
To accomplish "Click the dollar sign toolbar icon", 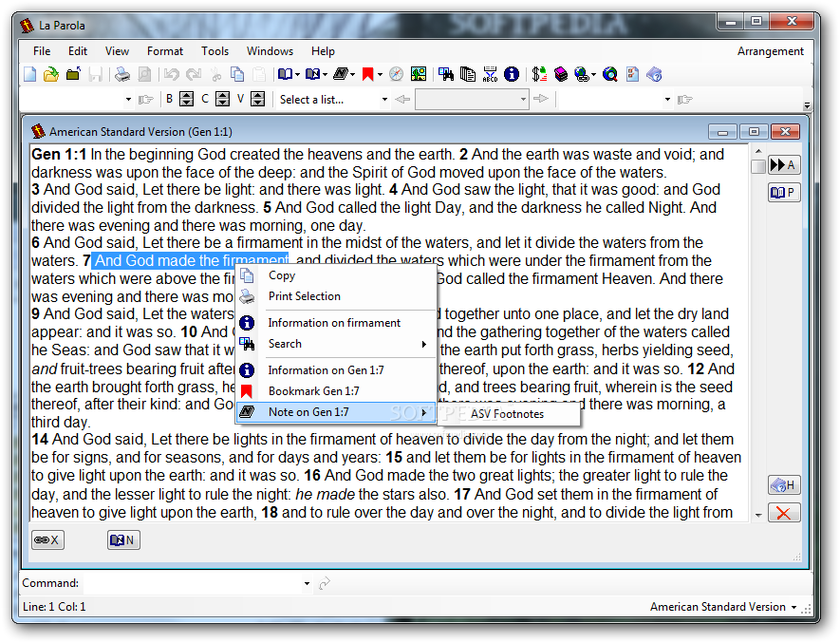I will (x=539, y=74).
